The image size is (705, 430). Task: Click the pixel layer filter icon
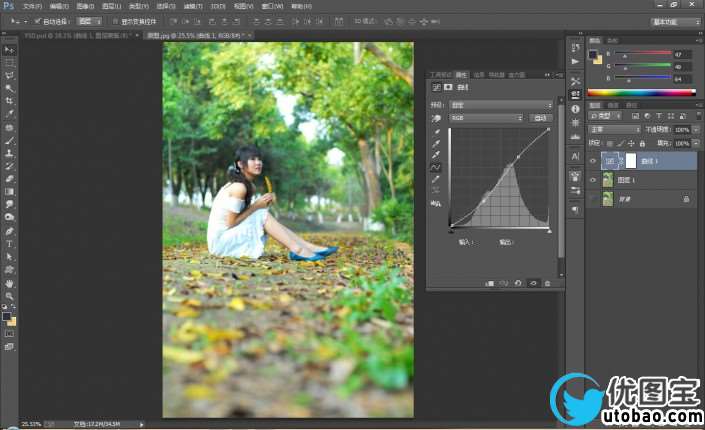click(635, 116)
